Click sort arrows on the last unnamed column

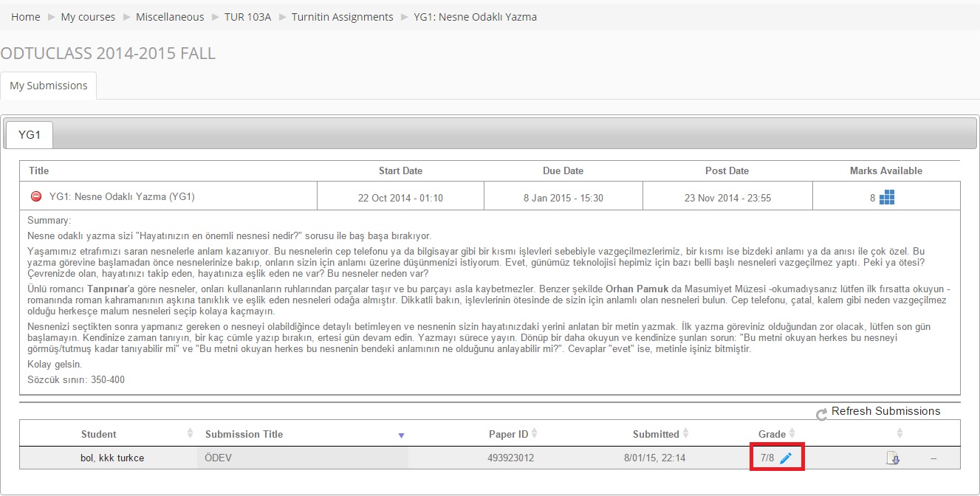[x=900, y=433]
